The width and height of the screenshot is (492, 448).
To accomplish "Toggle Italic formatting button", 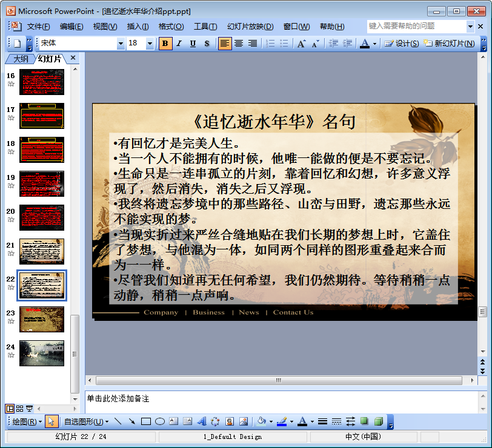I will [x=179, y=43].
